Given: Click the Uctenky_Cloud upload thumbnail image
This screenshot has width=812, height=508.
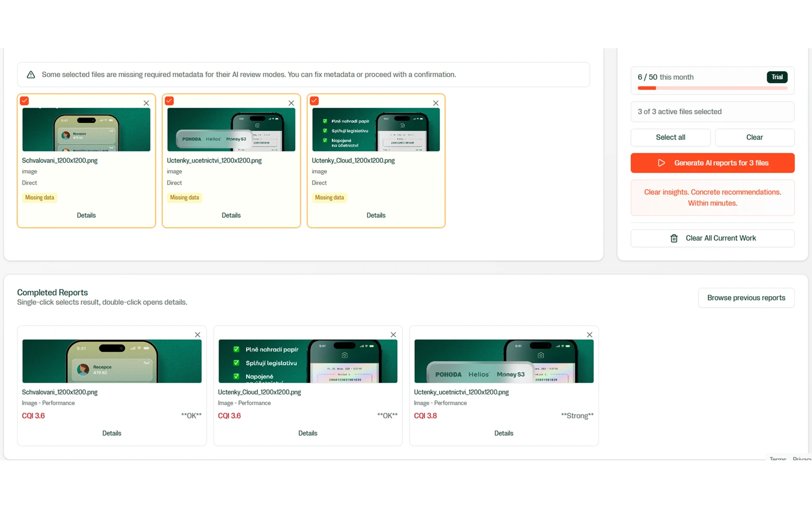Looking at the screenshot, I should pyautogui.click(x=376, y=130).
